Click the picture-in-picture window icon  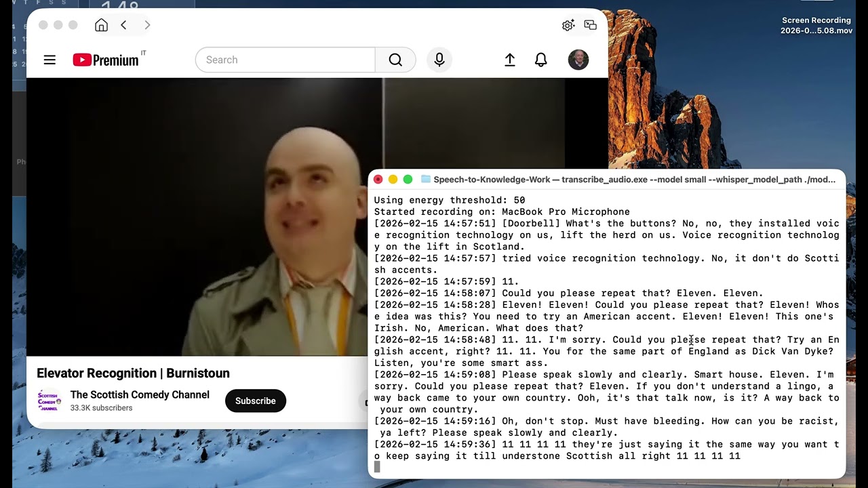point(591,25)
